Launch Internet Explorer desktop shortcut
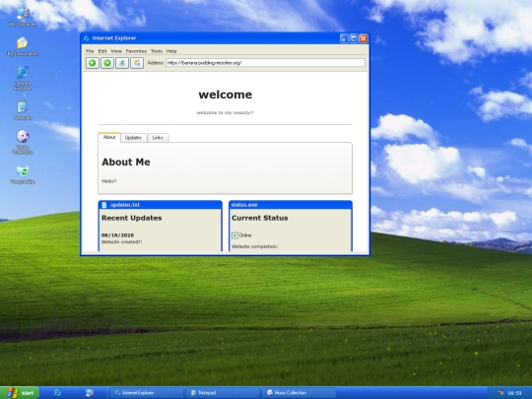The image size is (532, 399). coord(23,79)
